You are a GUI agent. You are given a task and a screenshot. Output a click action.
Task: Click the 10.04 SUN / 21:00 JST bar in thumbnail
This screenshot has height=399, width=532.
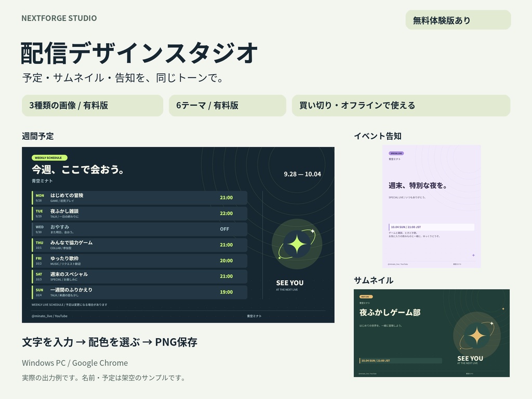[401, 361]
